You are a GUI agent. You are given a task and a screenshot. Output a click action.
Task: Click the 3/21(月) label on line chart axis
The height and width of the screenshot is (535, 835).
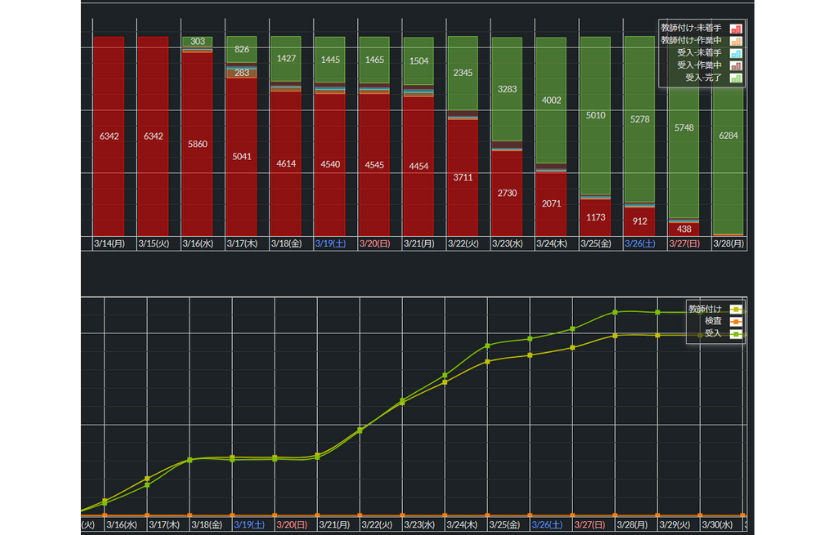334,523
